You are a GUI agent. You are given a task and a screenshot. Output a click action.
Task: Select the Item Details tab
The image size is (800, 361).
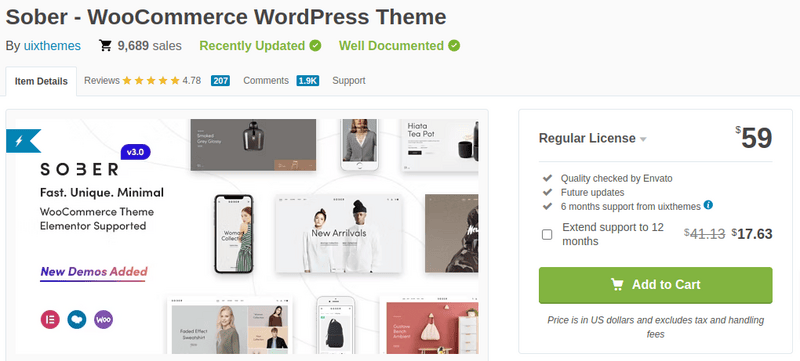point(41,81)
